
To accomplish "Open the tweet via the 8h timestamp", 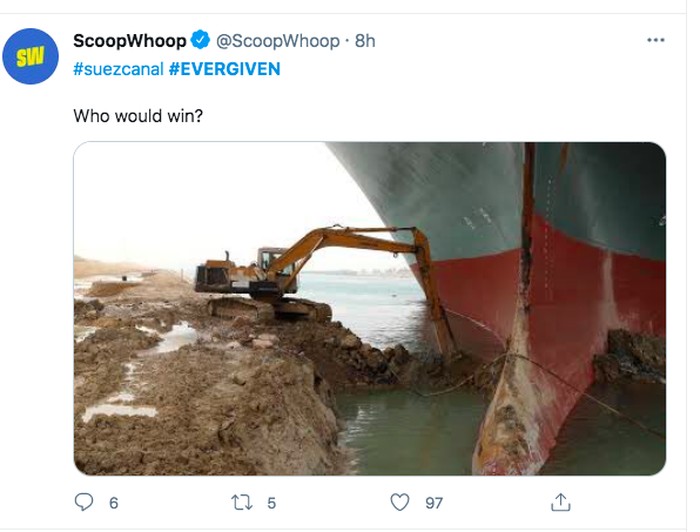I will [x=365, y=40].
